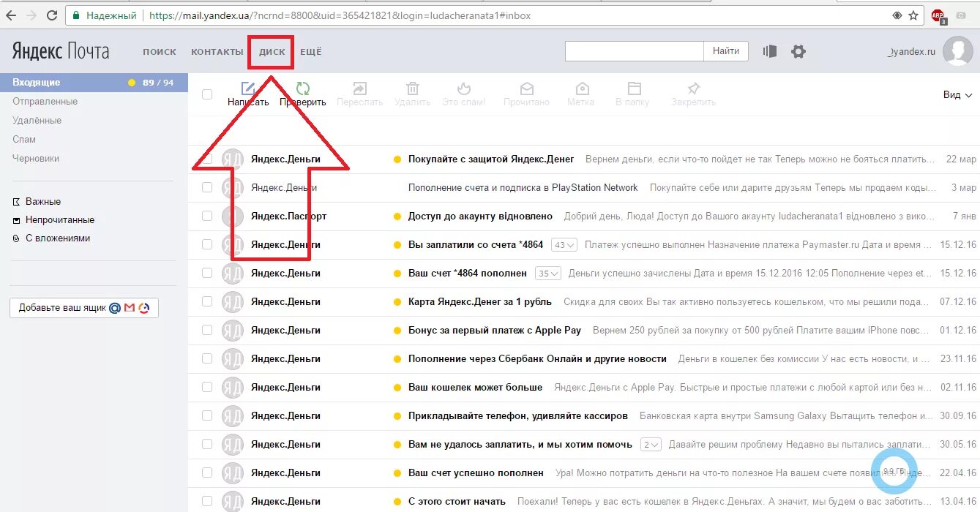
Task: Open 'С этого стоит начать' message
Action: [457, 501]
